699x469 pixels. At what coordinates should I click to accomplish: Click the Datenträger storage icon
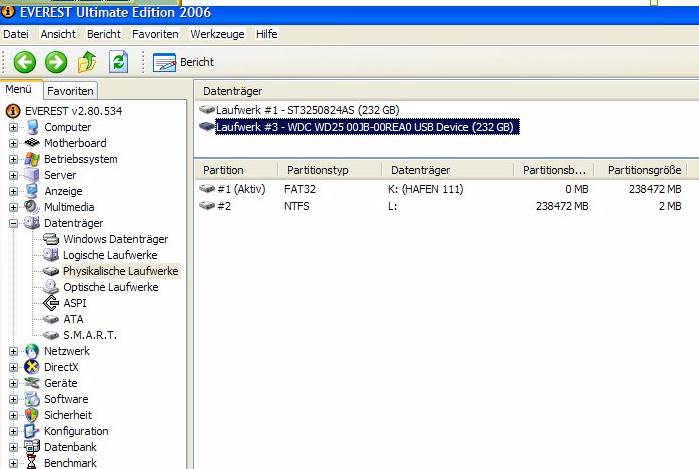tap(32, 222)
